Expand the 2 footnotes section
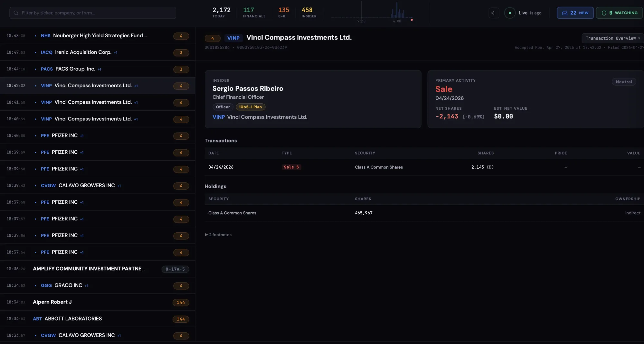The height and width of the screenshot is (344, 644). point(218,235)
